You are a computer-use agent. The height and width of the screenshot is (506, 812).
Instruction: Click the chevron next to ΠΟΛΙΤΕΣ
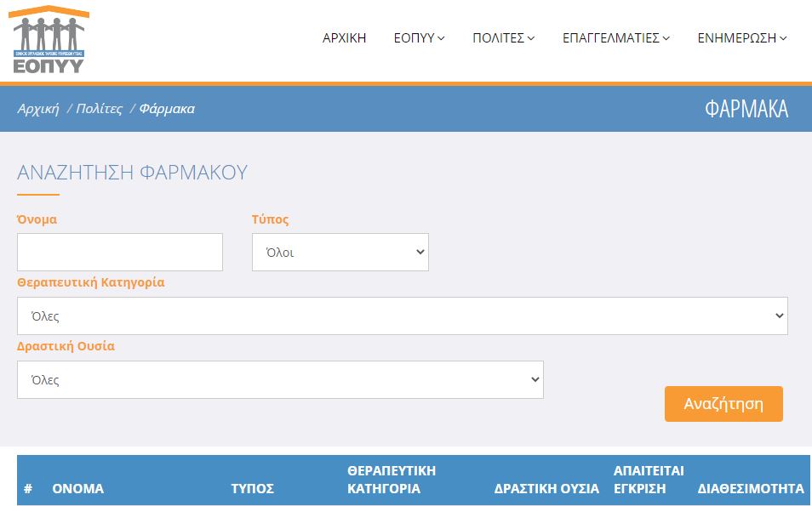click(531, 38)
